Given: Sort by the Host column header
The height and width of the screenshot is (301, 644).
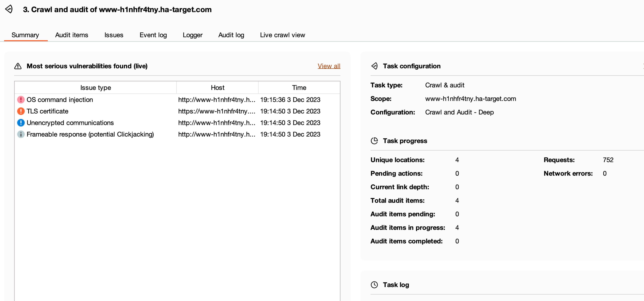Looking at the screenshot, I should [x=217, y=88].
